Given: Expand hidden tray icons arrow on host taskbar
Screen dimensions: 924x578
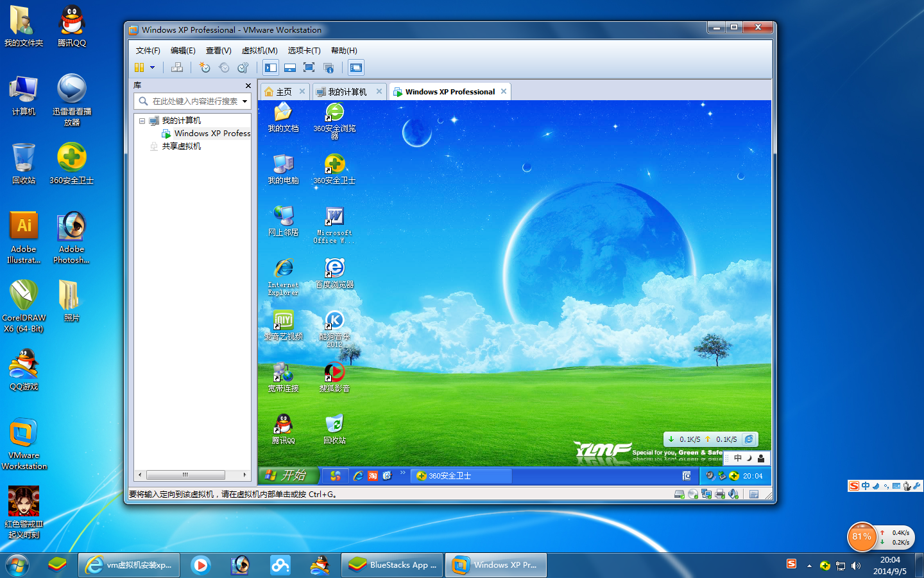Looking at the screenshot, I should (809, 566).
